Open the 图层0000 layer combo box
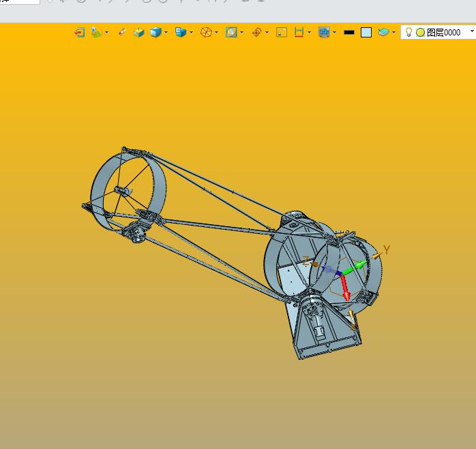This screenshot has height=449, width=476. point(438,32)
